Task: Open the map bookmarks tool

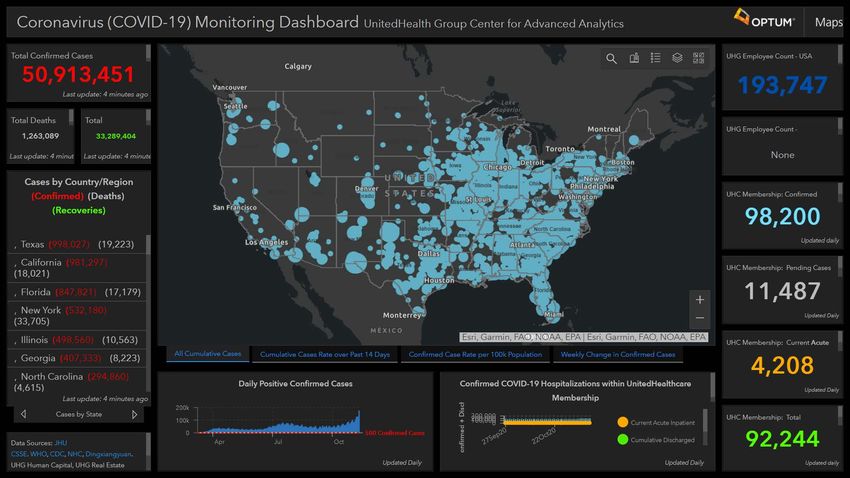Action: (634, 58)
